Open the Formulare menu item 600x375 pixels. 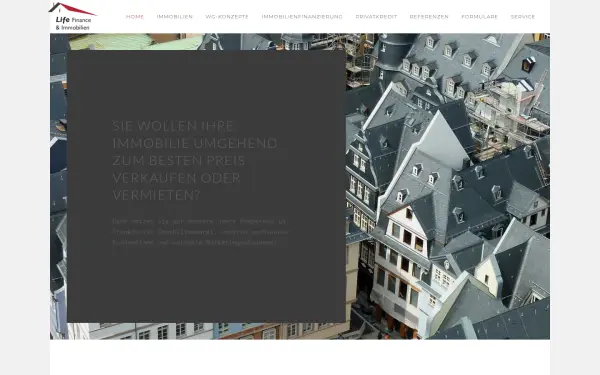pyautogui.click(x=479, y=17)
